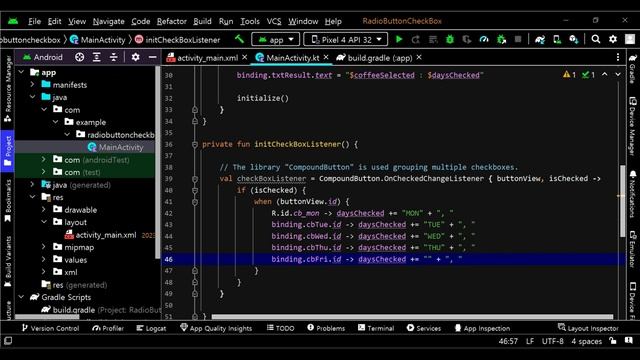Close the MainActivity.kt tab

click(x=326, y=58)
